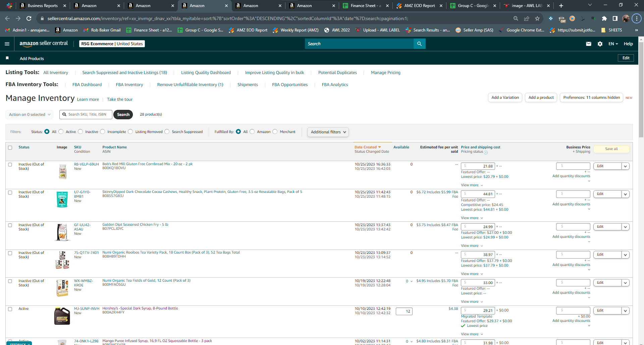Expand the Additional filters dropdown
This screenshot has height=345, width=644.
[328, 132]
